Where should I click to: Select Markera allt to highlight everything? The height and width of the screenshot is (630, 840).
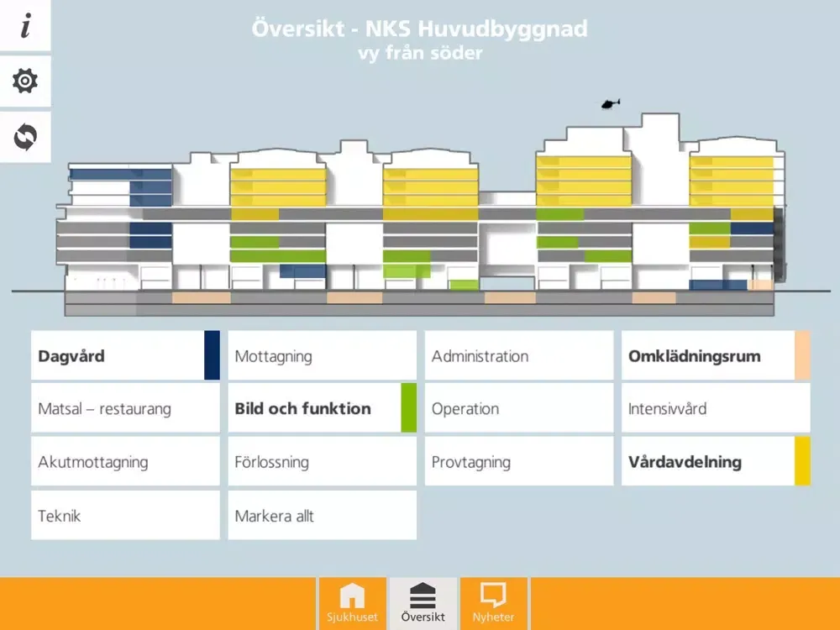[x=322, y=516]
